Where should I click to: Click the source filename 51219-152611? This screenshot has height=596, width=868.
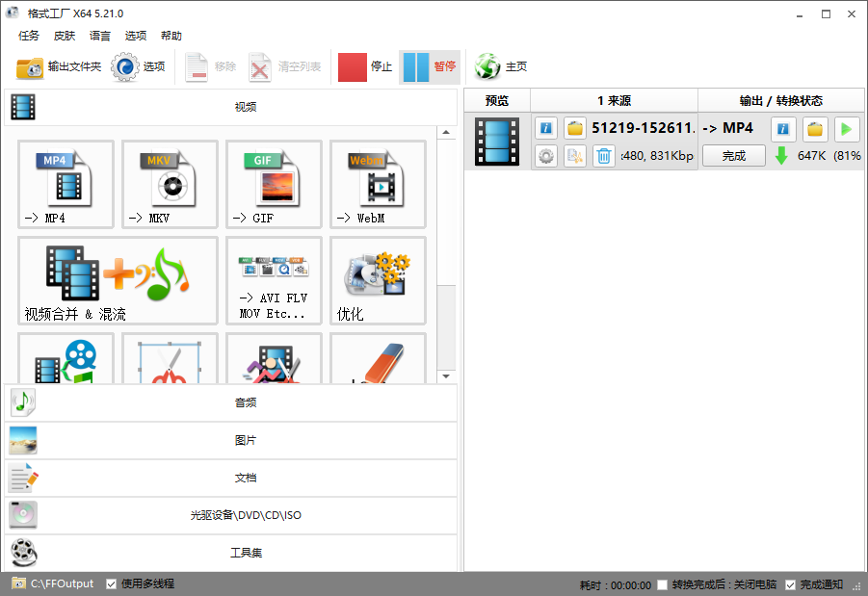click(643, 128)
